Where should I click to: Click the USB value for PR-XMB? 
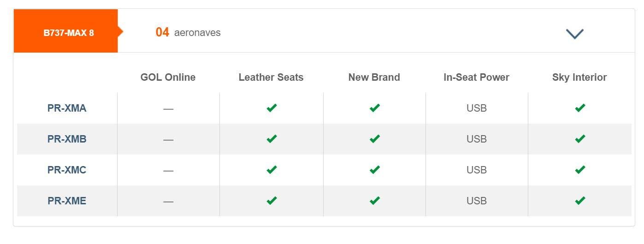pyautogui.click(x=477, y=139)
